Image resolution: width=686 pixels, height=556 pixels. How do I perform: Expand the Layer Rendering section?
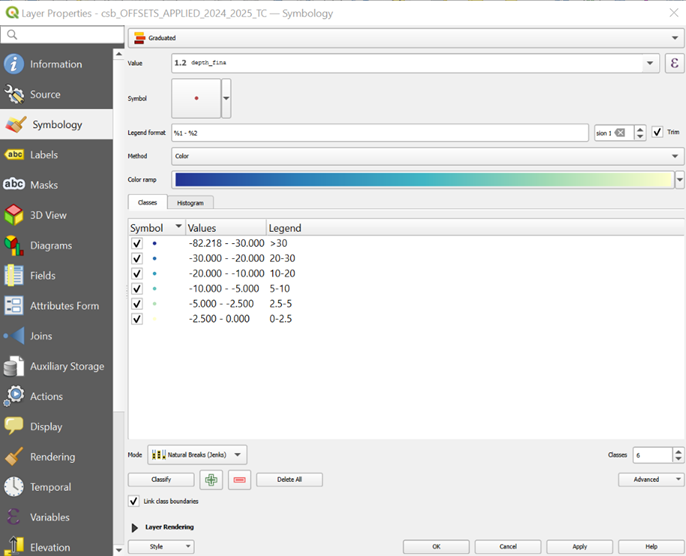136,527
